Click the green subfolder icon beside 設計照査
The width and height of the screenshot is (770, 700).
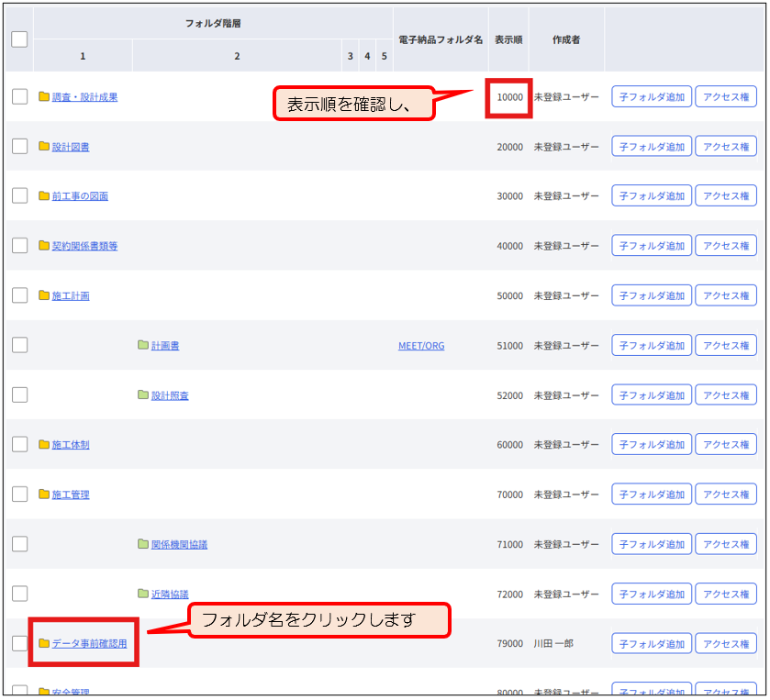click(143, 394)
